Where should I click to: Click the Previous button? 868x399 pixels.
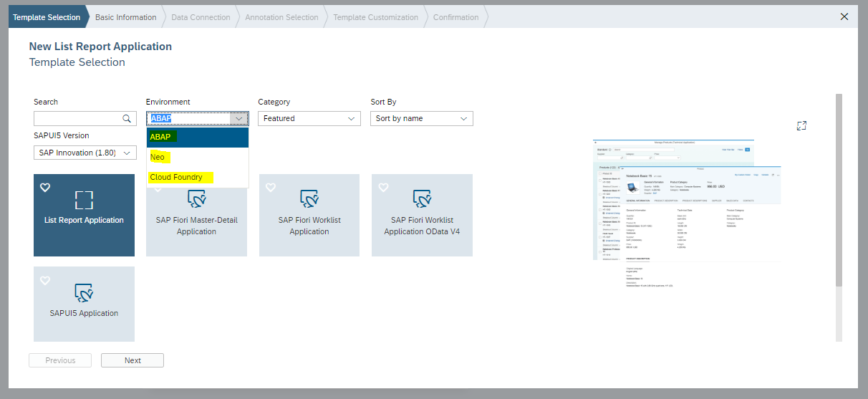[60, 360]
